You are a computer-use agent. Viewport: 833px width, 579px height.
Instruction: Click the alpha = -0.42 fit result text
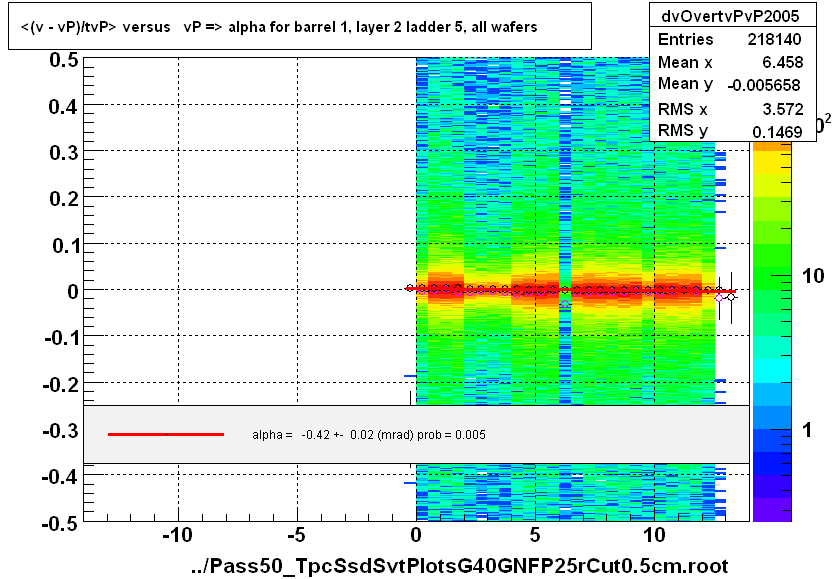[369, 435]
